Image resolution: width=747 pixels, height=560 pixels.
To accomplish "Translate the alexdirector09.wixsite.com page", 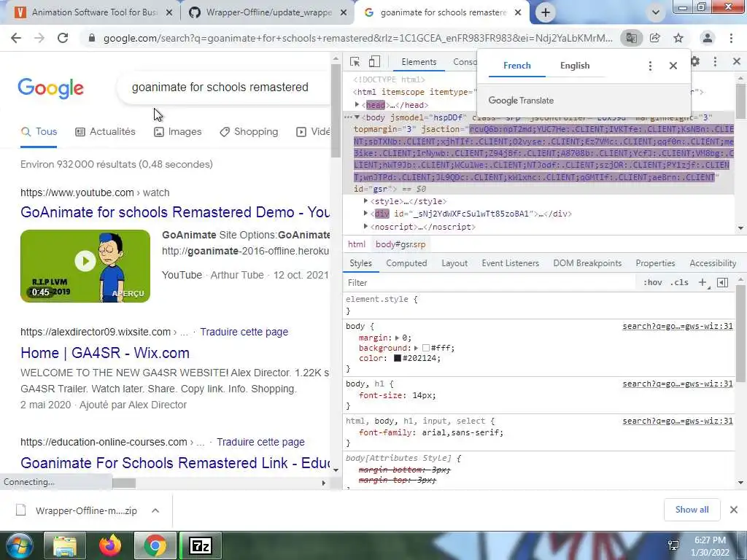I will 244,332.
